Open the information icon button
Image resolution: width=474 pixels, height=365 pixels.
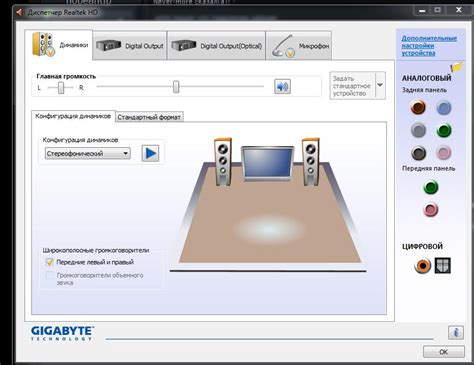point(456,332)
